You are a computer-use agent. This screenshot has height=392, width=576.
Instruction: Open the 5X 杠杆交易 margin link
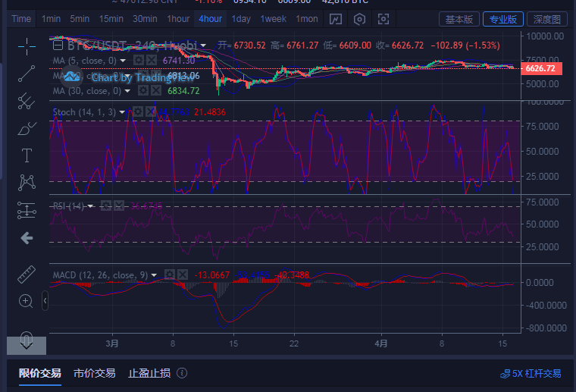pyautogui.click(x=531, y=374)
